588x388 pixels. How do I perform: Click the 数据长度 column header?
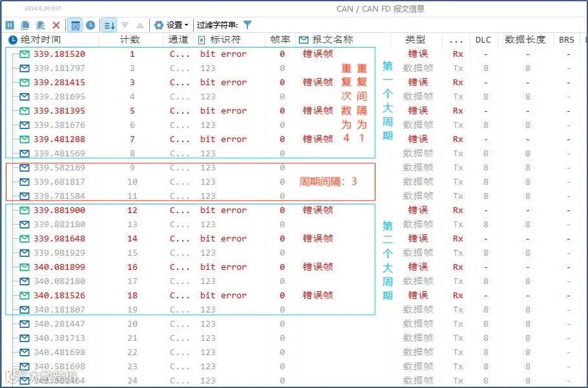(x=525, y=39)
